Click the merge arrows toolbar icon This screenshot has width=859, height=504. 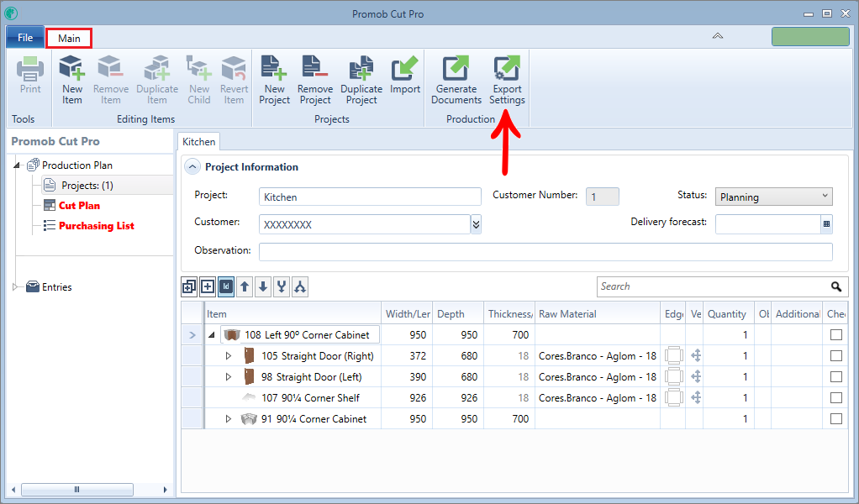282,286
